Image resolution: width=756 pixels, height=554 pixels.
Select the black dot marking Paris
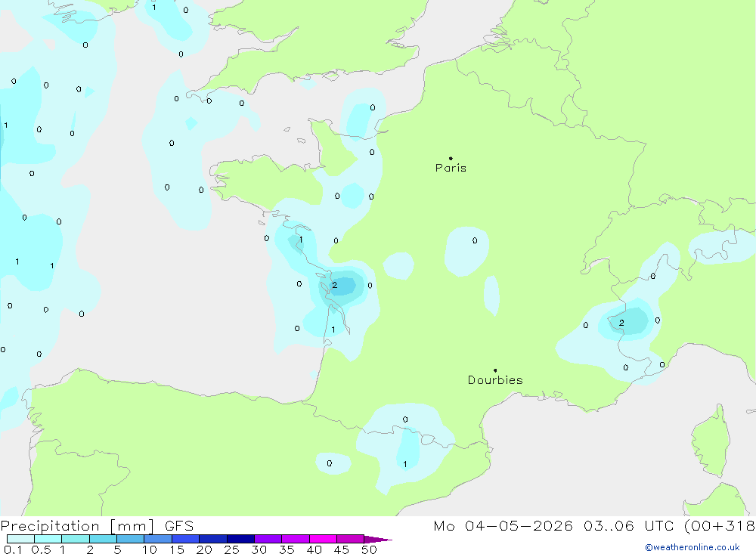point(451,158)
